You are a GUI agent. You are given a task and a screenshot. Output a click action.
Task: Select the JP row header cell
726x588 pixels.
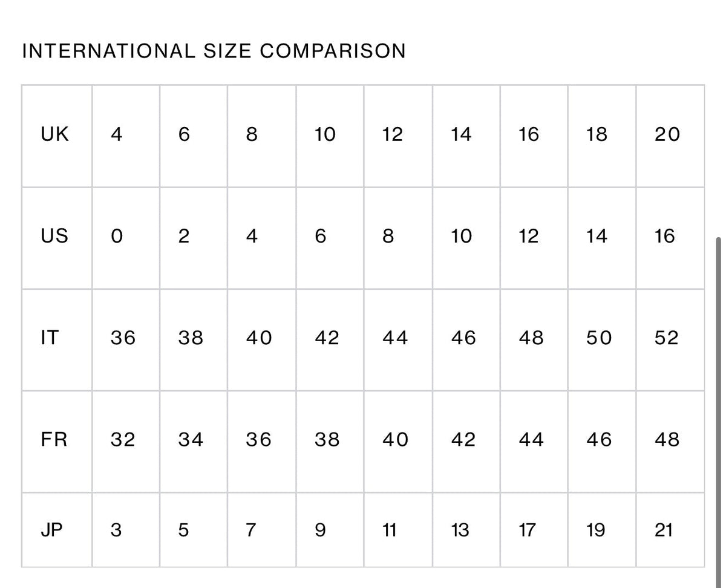(57, 530)
